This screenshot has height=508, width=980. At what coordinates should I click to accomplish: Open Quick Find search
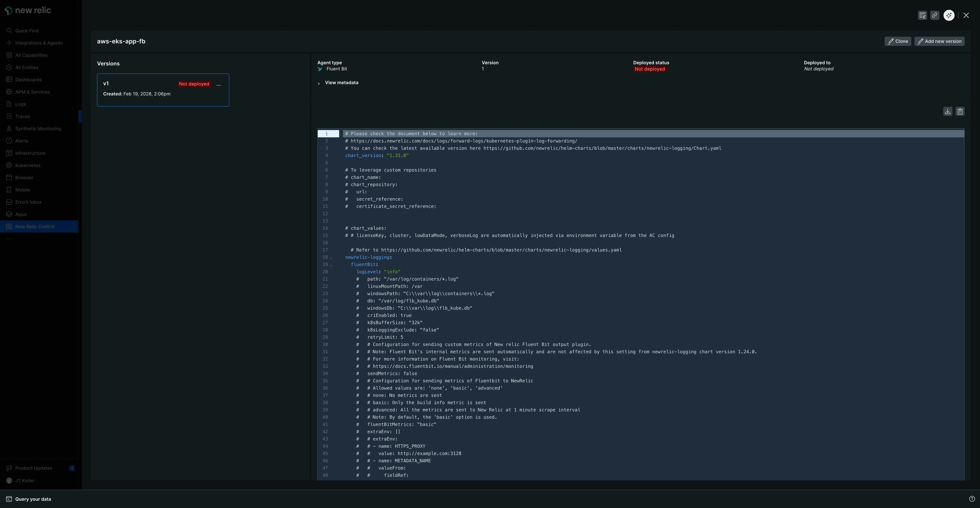27,31
